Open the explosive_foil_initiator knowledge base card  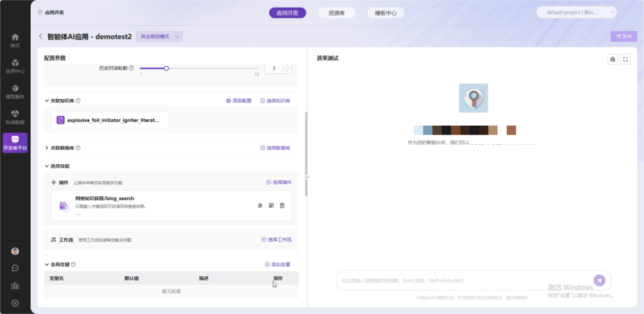click(x=110, y=120)
